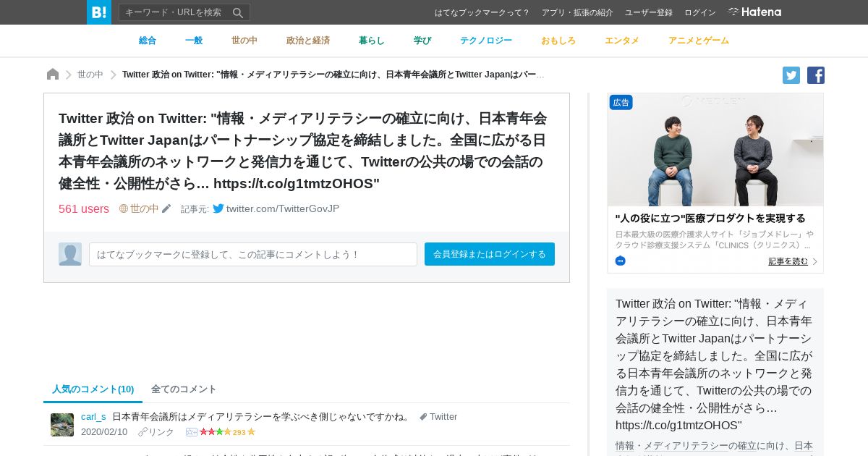868x456 pixels.
Task: Click the 561 users count
Action: 84,208
